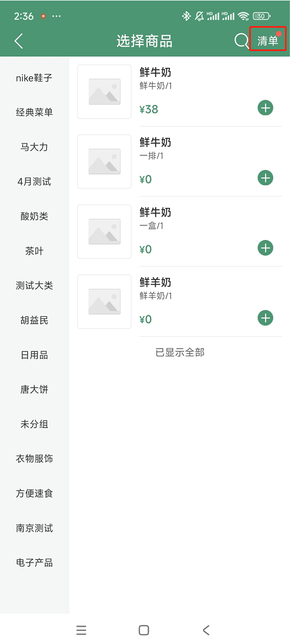The image size is (291, 644).
Task: Add the ¥38 鲜牛奶 with plus icon
Action: pos(265,108)
